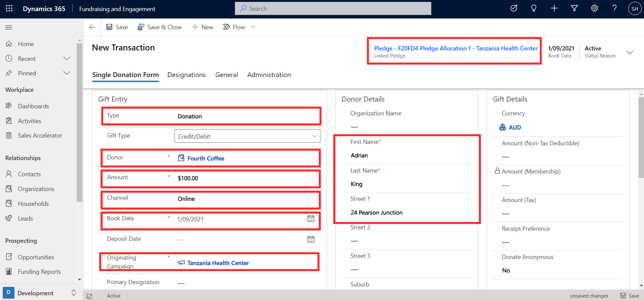Image resolution: width=644 pixels, height=300 pixels.
Task: Click New in the command bar
Action: click(202, 27)
